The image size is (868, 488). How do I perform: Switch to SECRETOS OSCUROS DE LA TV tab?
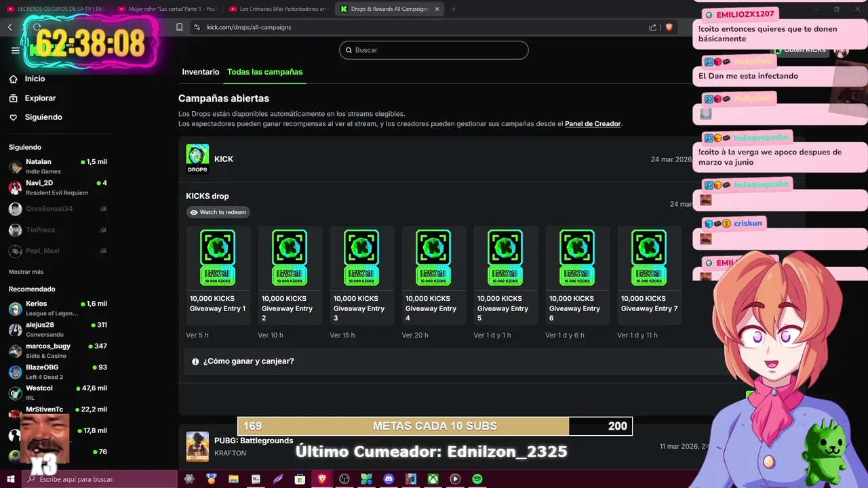(56, 9)
